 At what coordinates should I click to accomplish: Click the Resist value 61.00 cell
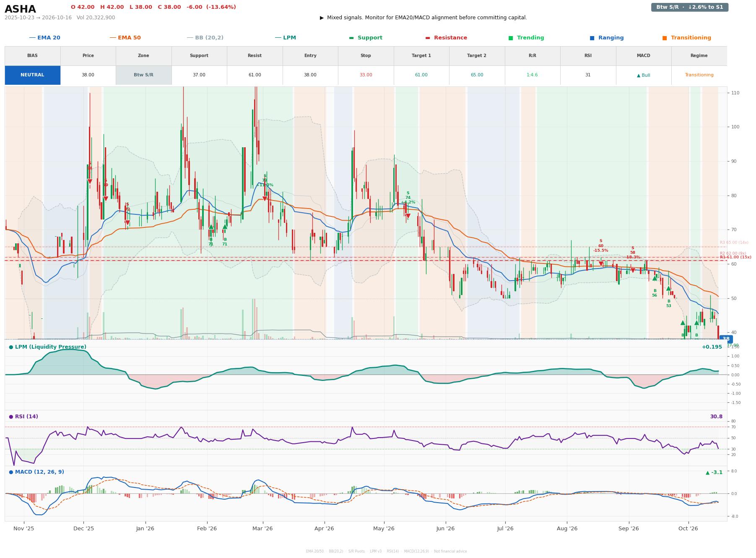pyautogui.click(x=255, y=75)
